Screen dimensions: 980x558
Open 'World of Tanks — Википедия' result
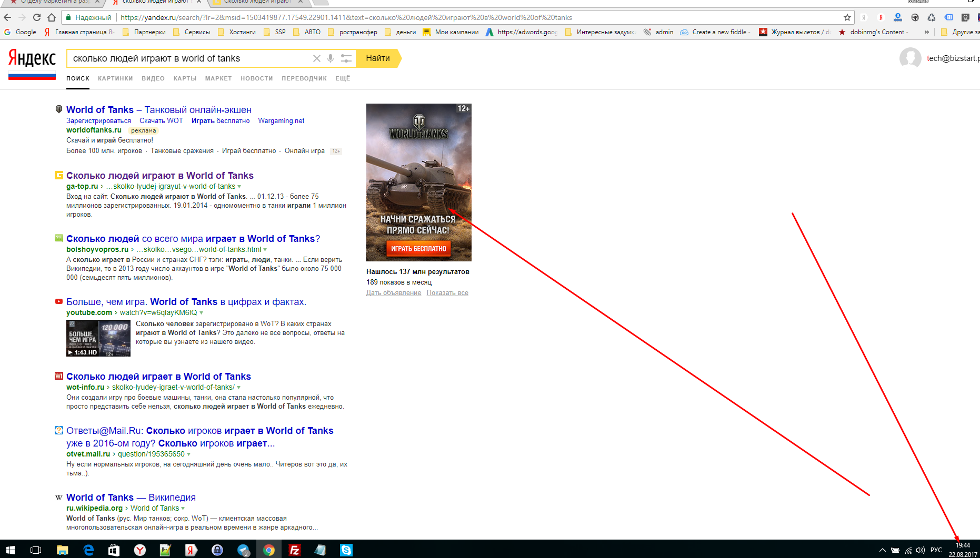click(x=131, y=498)
